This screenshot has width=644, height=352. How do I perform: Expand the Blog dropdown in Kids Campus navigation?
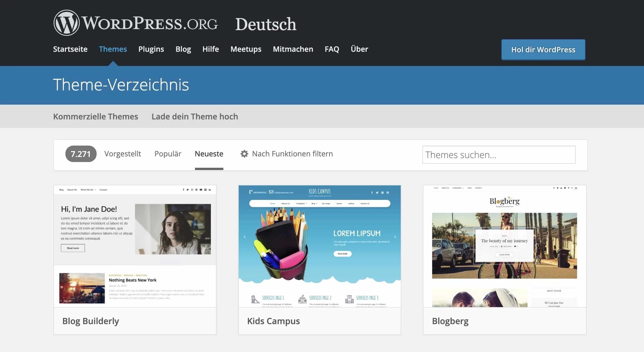coord(314,204)
